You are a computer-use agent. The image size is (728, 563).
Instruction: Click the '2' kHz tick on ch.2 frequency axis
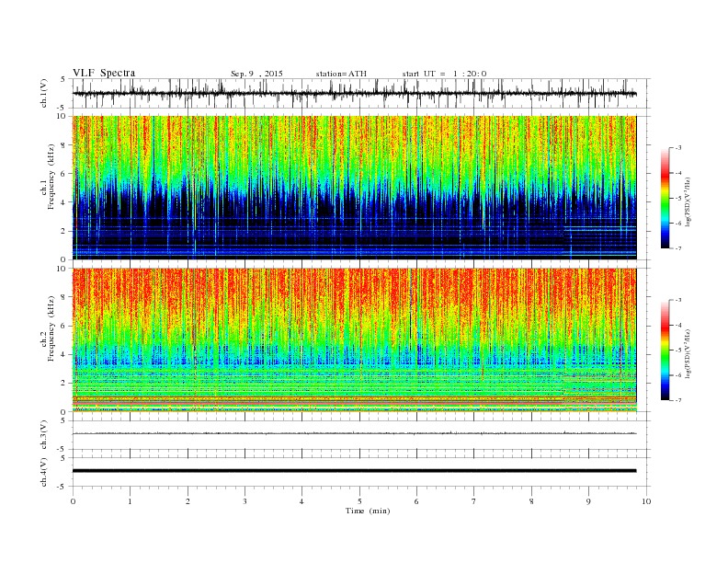point(64,384)
